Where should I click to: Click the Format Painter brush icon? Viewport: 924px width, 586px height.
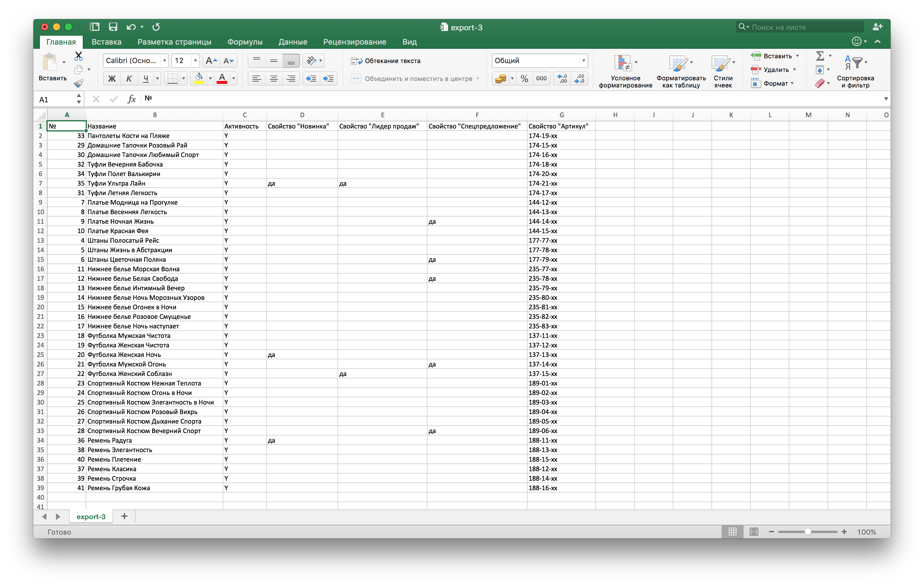point(79,83)
